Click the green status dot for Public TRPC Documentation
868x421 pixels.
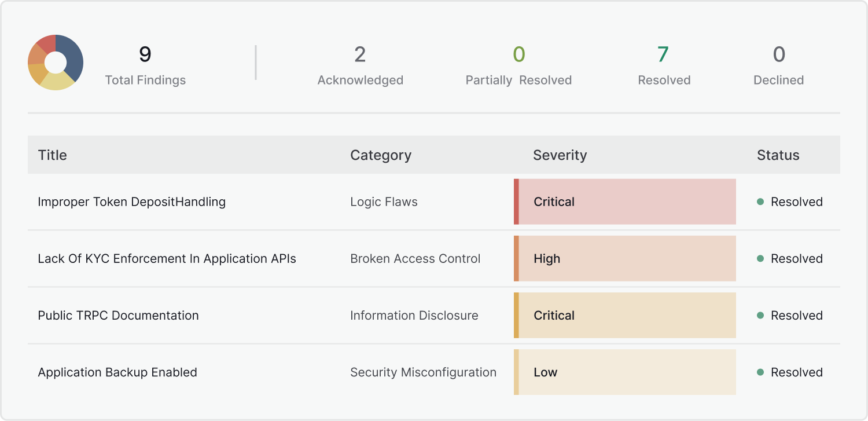click(760, 316)
